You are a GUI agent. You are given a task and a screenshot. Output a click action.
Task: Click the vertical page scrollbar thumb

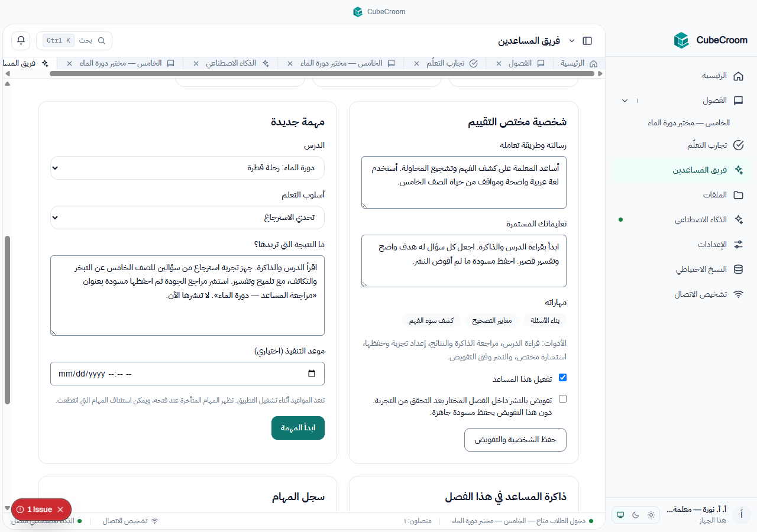(7, 320)
